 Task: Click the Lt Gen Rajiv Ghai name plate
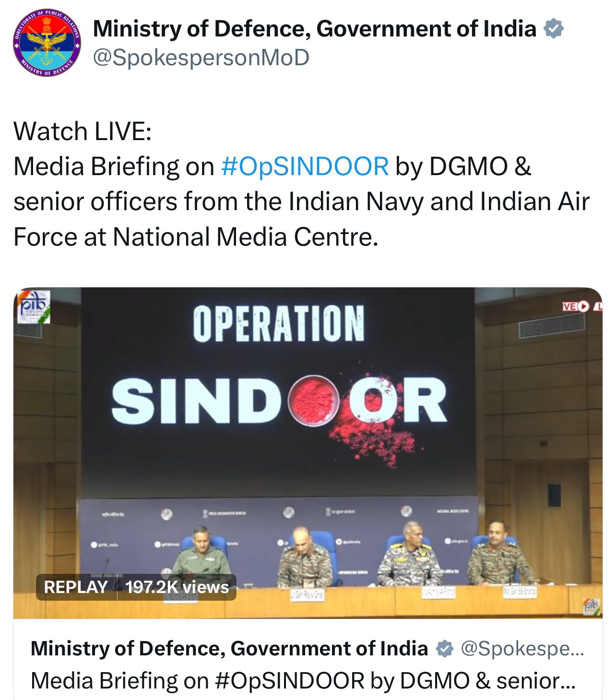(307, 595)
